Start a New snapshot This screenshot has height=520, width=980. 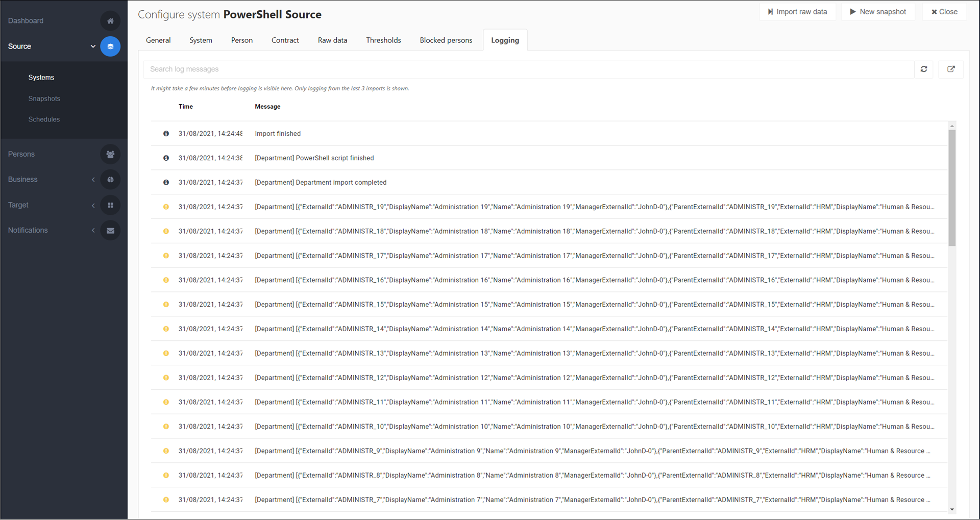tap(878, 12)
